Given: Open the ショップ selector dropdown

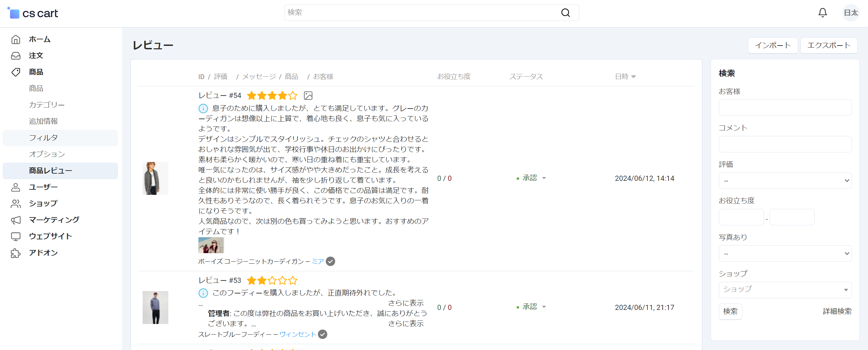Looking at the screenshot, I should 785,290.
